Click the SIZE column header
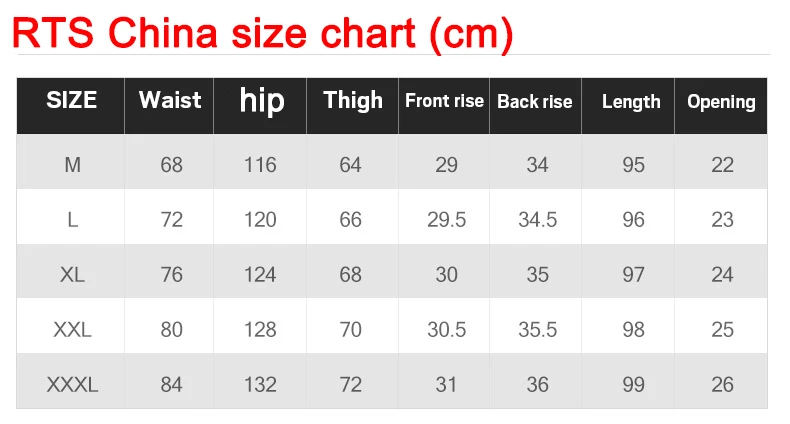The image size is (790, 424). (x=72, y=100)
